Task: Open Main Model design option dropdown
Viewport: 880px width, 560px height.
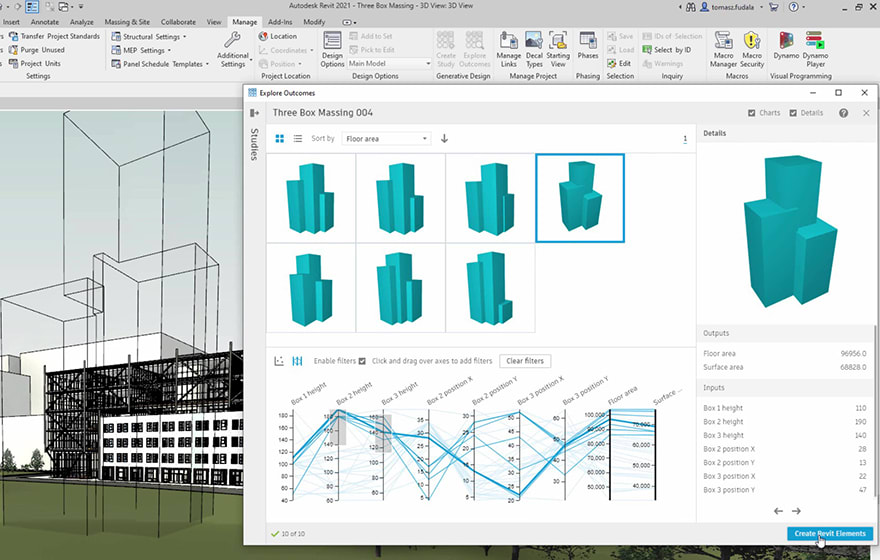Action: 389,63
